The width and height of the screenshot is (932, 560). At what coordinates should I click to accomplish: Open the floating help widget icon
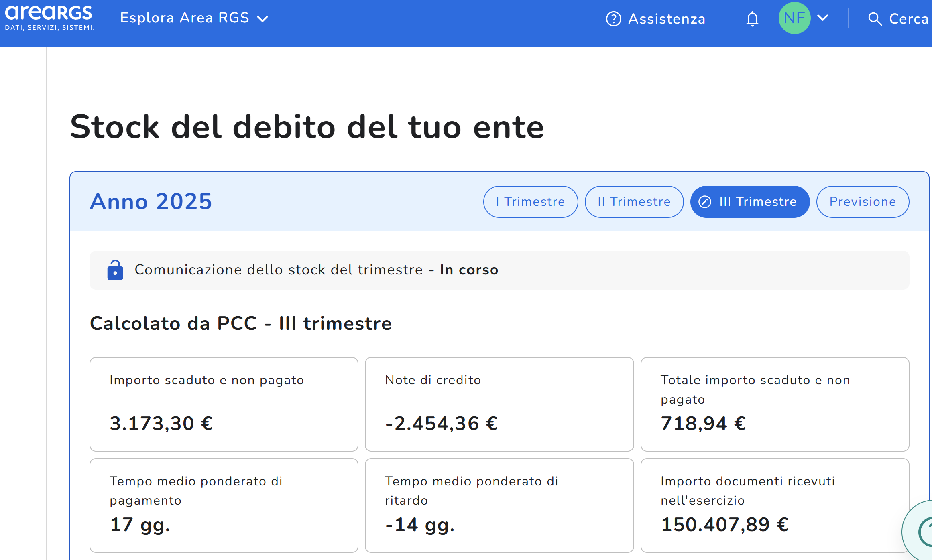point(923,532)
